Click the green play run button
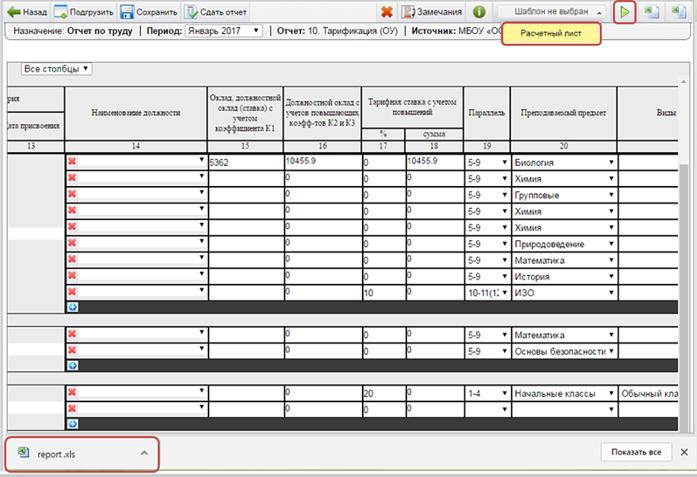697x477 pixels. [x=625, y=12]
